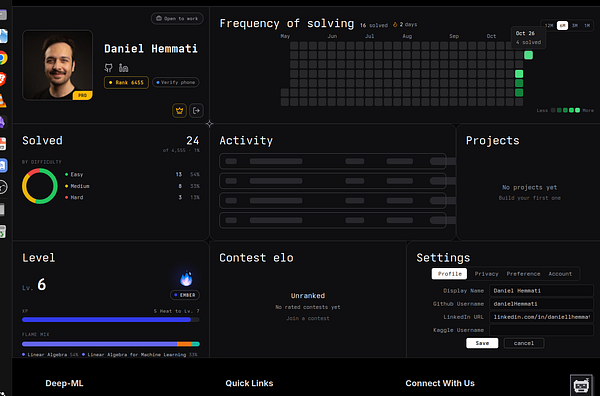Open the Account settings tab

(x=560, y=274)
